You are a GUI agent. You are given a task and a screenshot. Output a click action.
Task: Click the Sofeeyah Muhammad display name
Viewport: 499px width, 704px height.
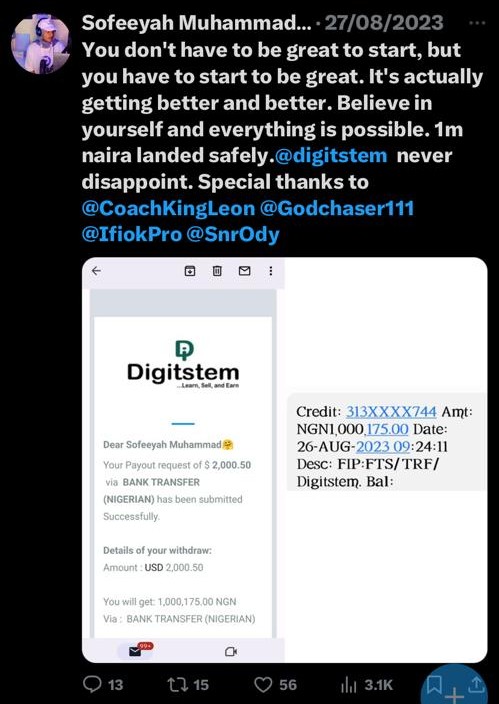click(x=196, y=23)
